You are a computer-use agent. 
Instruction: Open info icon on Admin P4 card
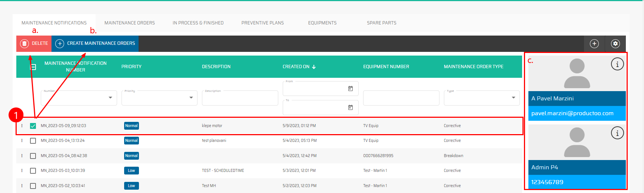pos(617,133)
